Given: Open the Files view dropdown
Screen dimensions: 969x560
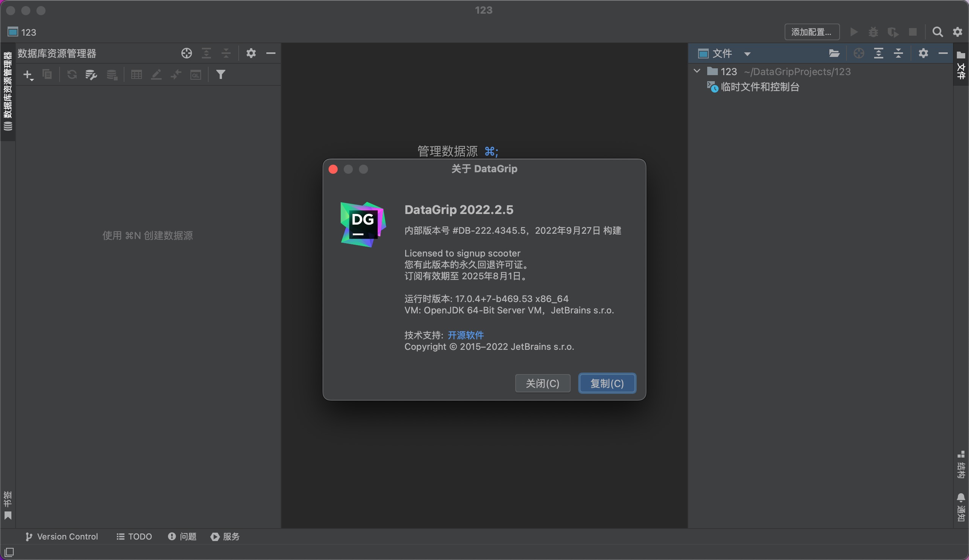Looking at the screenshot, I should 747,54.
